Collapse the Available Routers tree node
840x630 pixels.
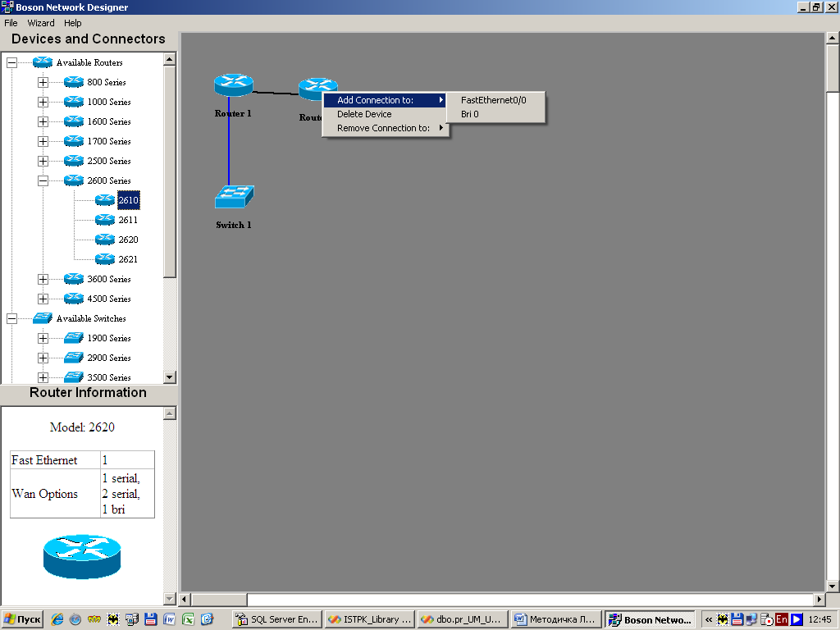[11, 62]
